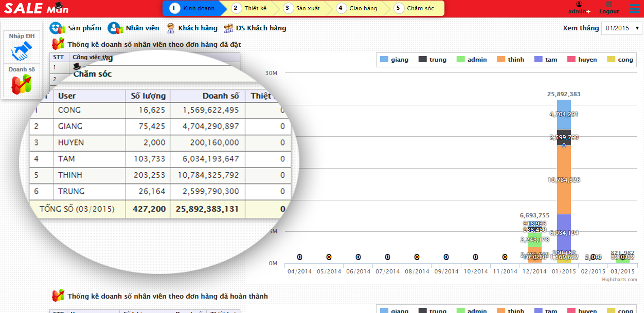
Task: Click the admin user icon
Action: pos(579,5)
